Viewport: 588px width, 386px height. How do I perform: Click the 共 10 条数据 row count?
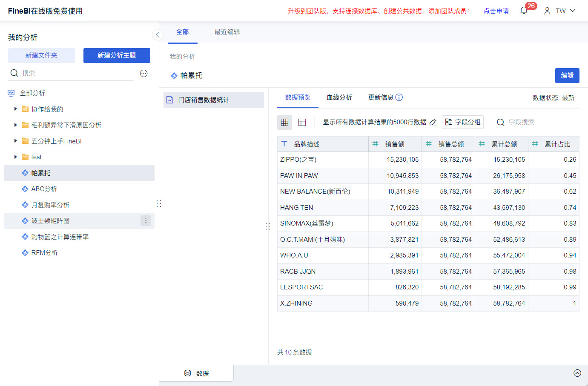click(x=295, y=352)
